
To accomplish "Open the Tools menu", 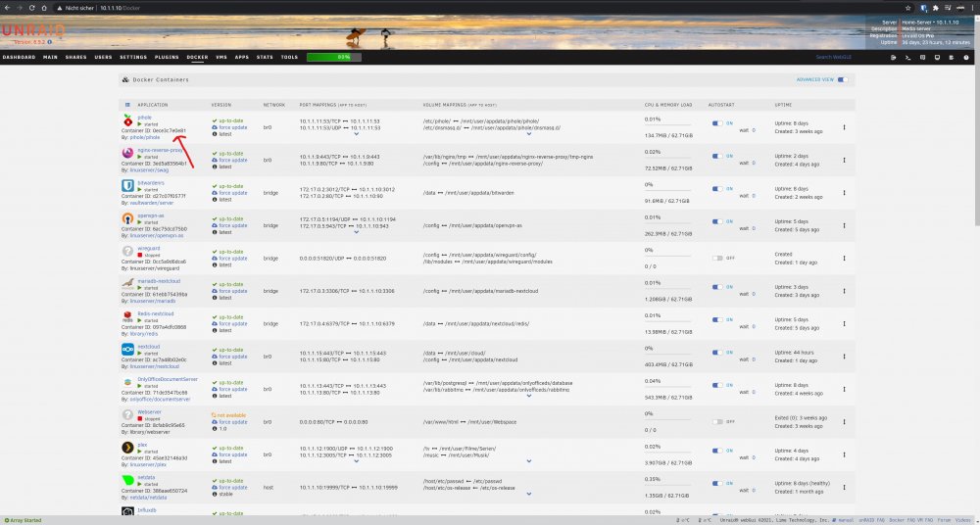I will 289,57.
